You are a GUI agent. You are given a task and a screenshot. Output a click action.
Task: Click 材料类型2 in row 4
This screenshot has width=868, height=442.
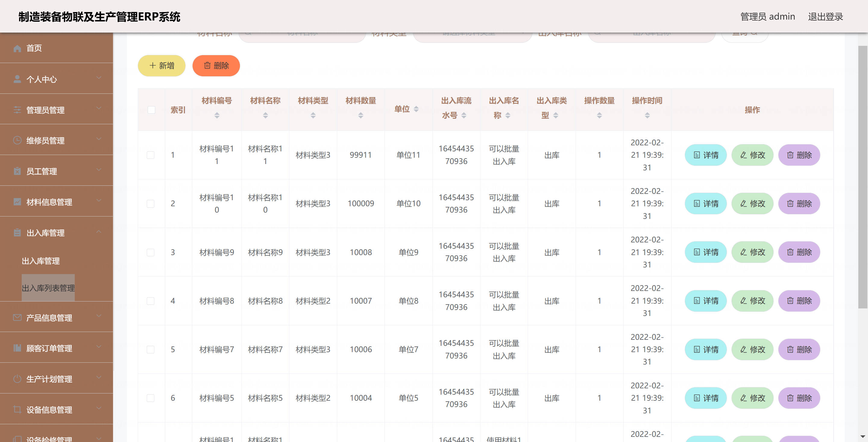pyautogui.click(x=313, y=301)
